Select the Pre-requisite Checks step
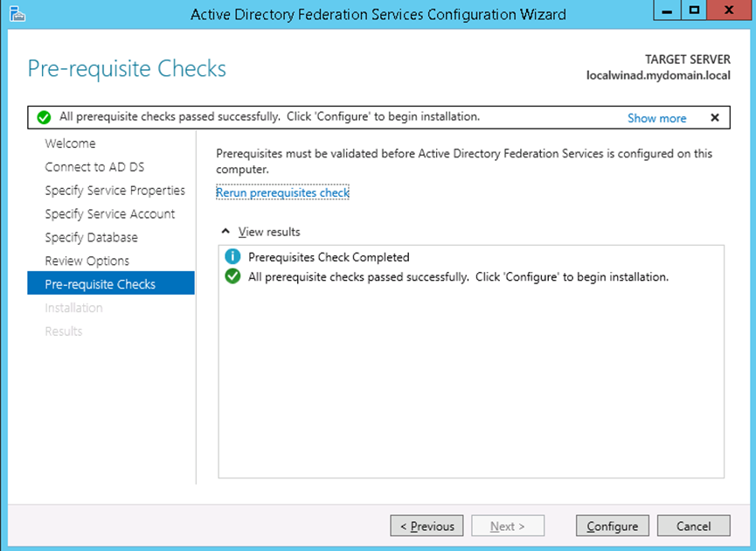756x551 pixels. [100, 284]
